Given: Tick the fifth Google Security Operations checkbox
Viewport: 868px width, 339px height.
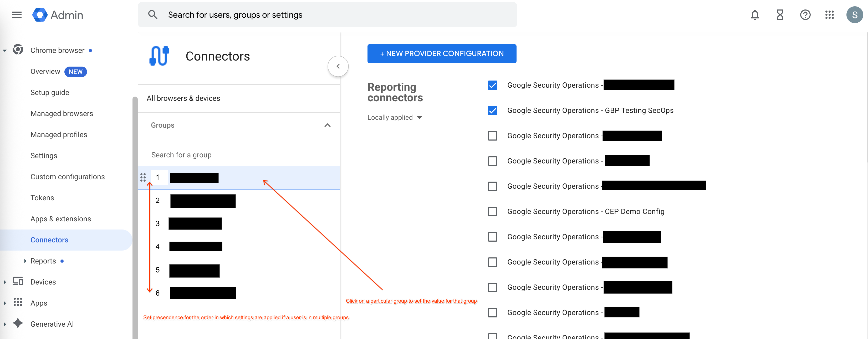Looking at the screenshot, I should (x=493, y=186).
